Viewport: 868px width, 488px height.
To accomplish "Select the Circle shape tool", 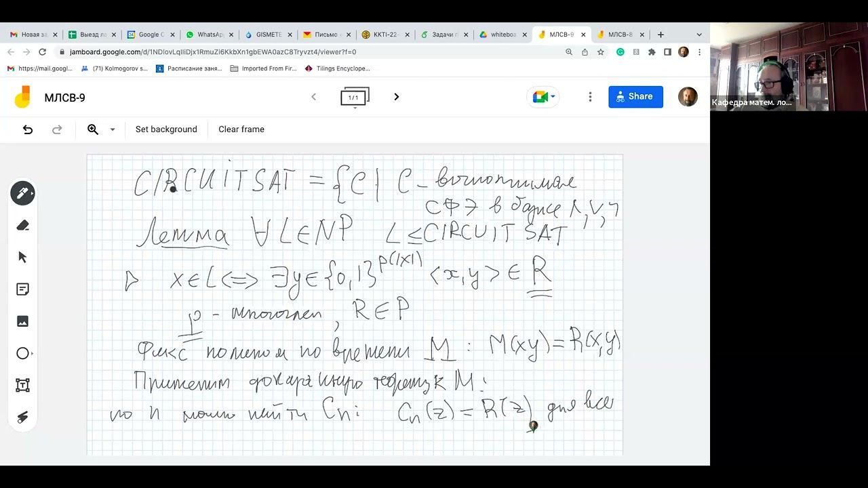I will pyautogui.click(x=22, y=353).
